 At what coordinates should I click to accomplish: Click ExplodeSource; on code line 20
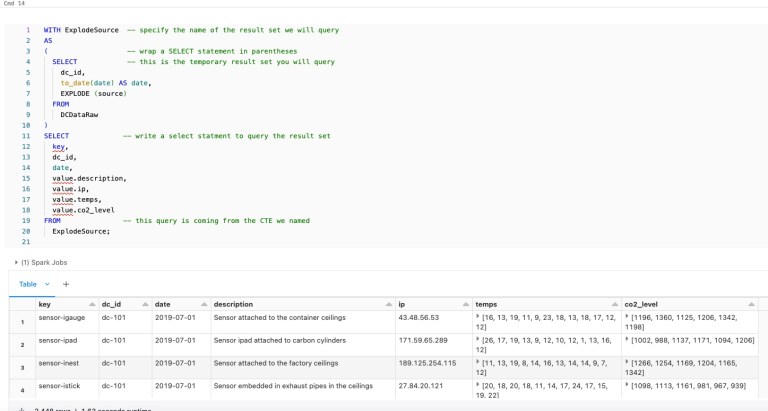tap(81, 231)
